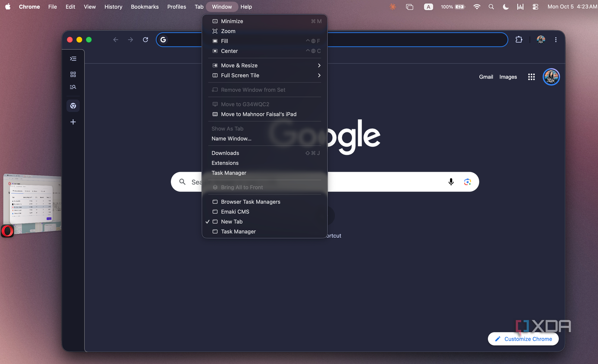Image resolution: width=598 pixels, height=364 pixels.
Task: Open the Bookmarks menu in menu bar
Action: click(x=145, y=7)
